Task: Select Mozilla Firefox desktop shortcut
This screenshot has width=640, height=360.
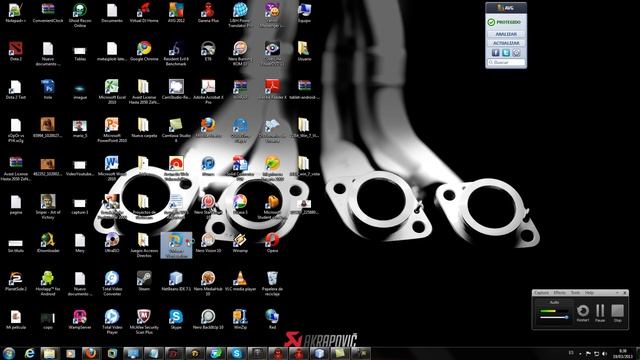Action: pos(208,128)
